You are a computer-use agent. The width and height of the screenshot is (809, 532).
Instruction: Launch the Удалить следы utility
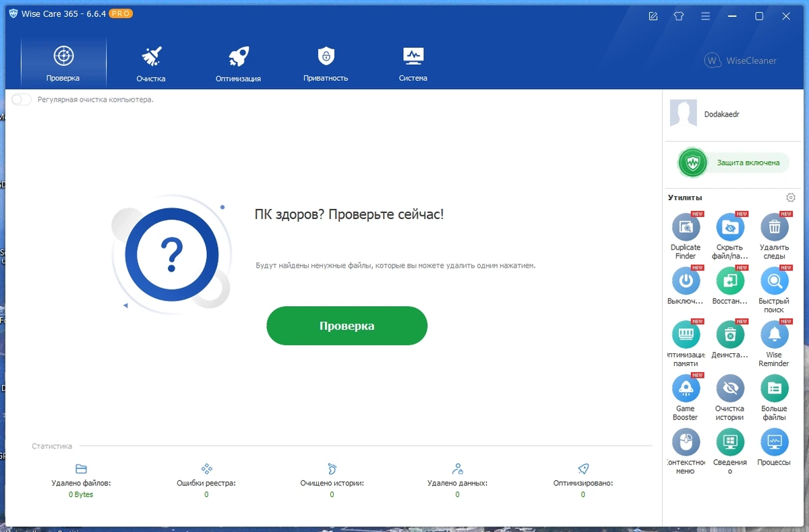click(774, 227)
